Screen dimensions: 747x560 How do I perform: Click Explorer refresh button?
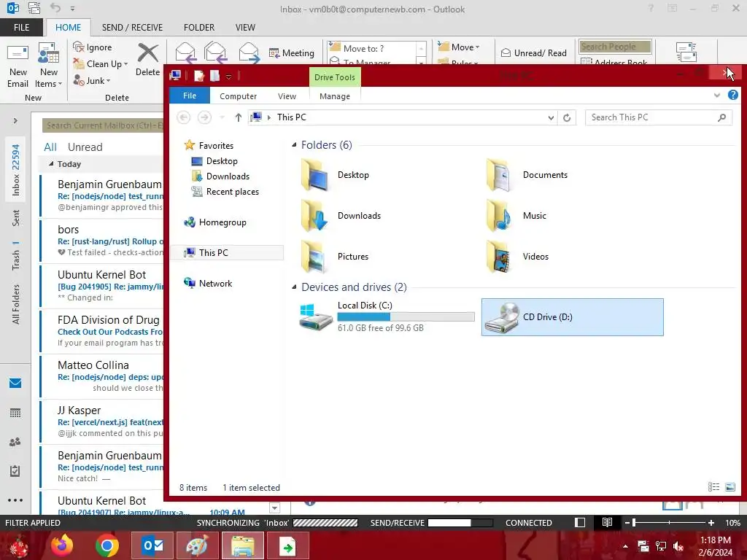566,117
